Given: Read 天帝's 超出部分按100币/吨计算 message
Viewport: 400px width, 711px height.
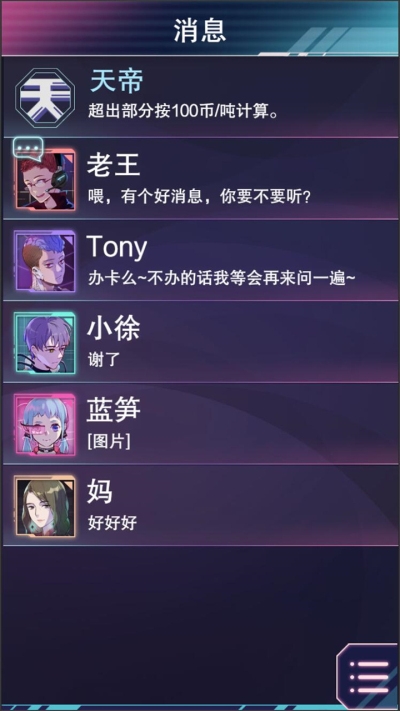Looking at the screenshot, I should tap(183, 111).
